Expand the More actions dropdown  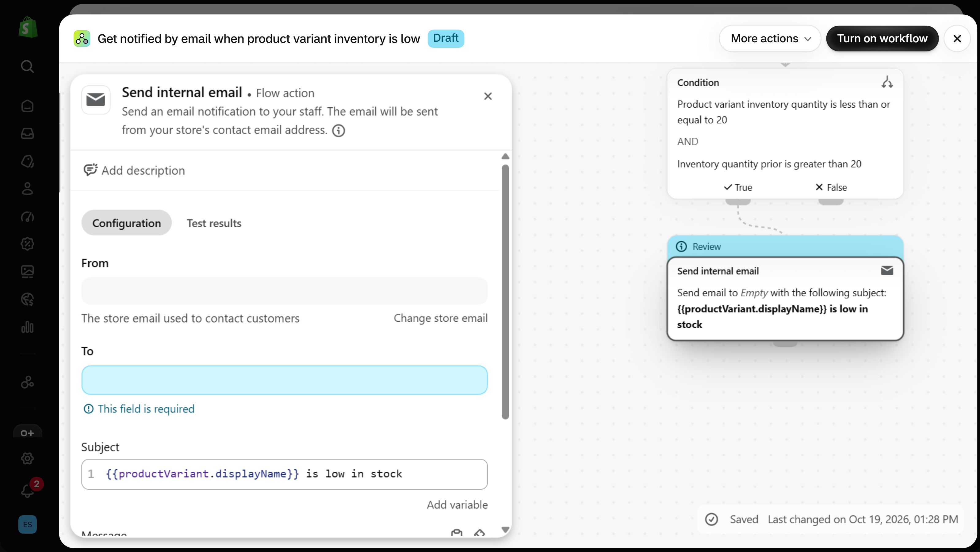pos(770,38)
